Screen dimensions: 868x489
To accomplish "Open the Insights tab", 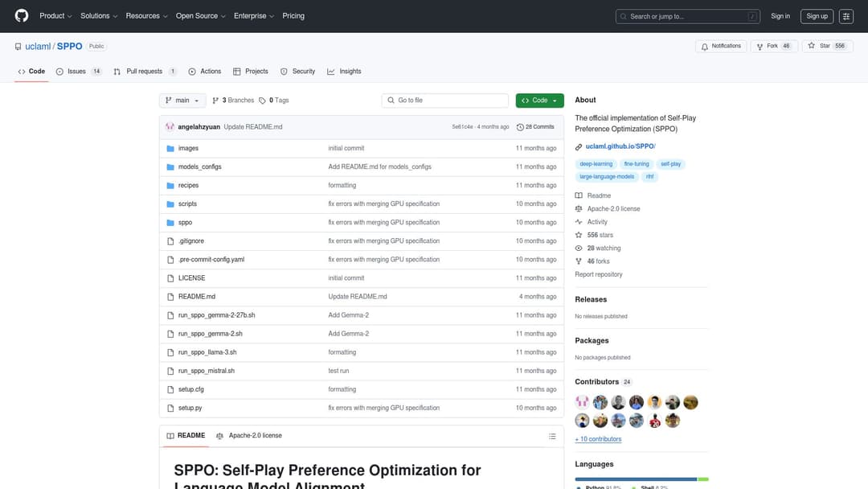I will point(344,72).
